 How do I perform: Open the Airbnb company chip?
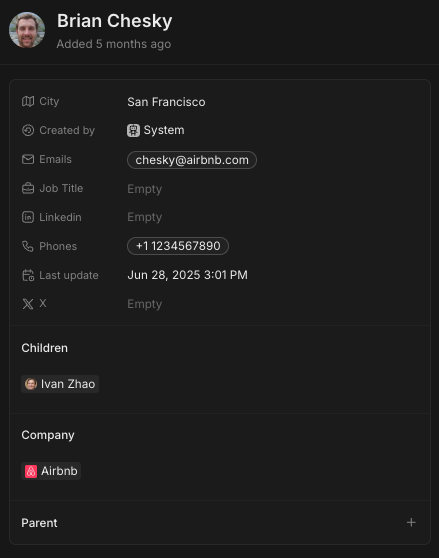click(51, 471)
